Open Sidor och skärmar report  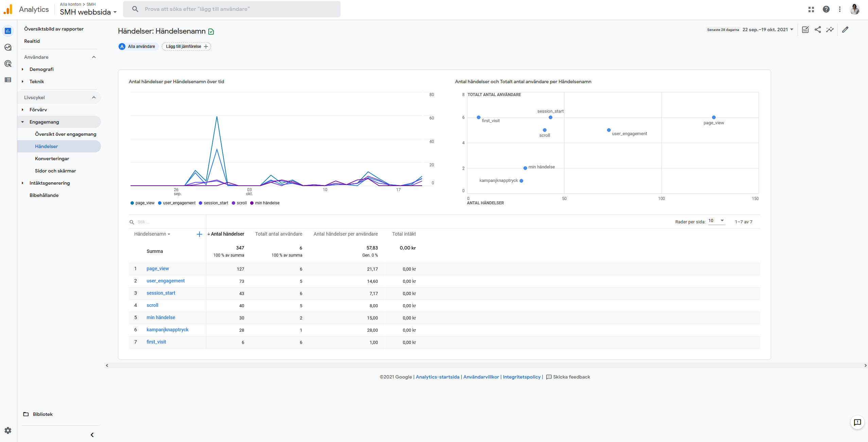coord(55,171)
